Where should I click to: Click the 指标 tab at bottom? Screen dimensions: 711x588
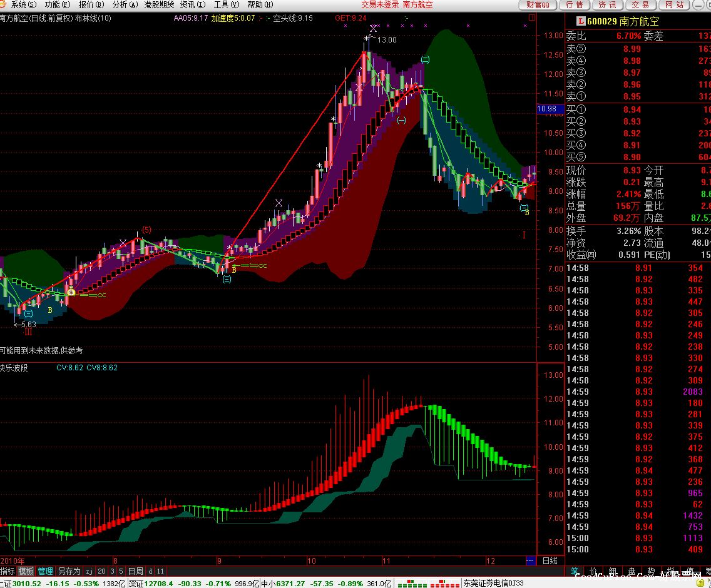(x=8, y=571)
